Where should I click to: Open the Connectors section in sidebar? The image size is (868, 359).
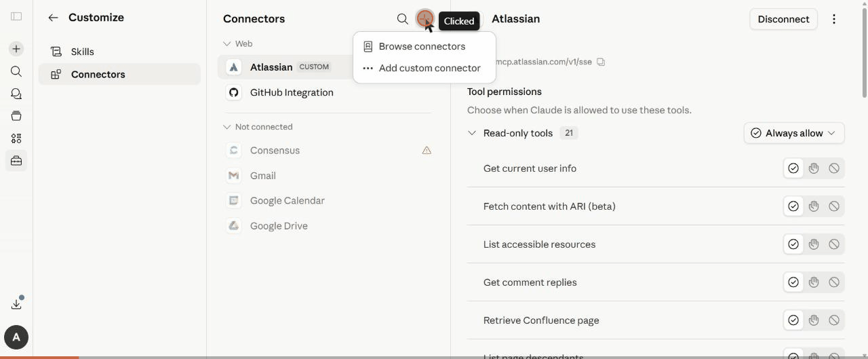click(x=119, y=75)
